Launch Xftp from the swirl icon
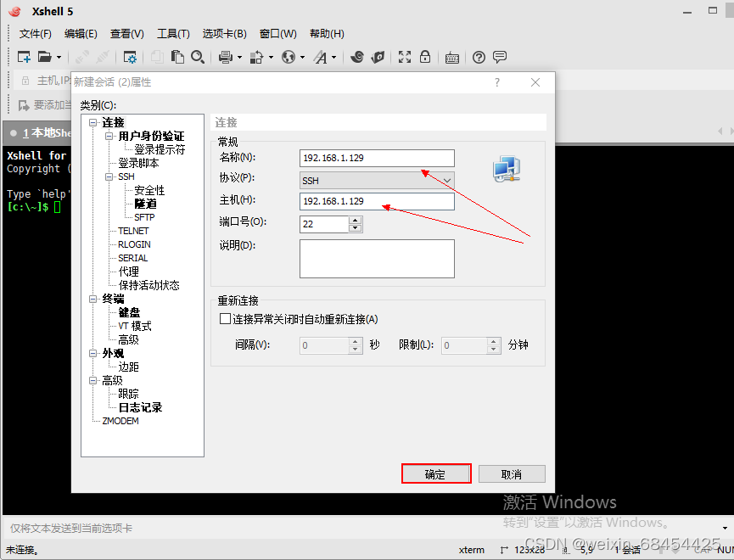Viewport: 734px width, 560px height. (357, 57)
